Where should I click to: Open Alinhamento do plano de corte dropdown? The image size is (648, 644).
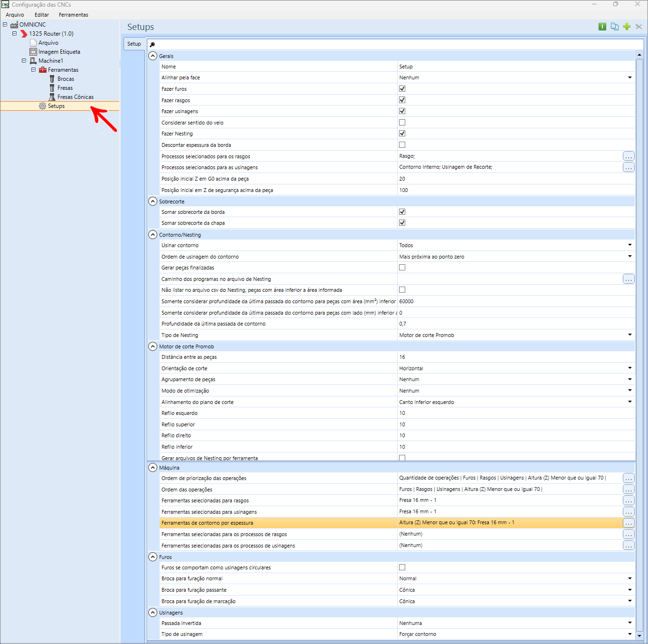630,402
